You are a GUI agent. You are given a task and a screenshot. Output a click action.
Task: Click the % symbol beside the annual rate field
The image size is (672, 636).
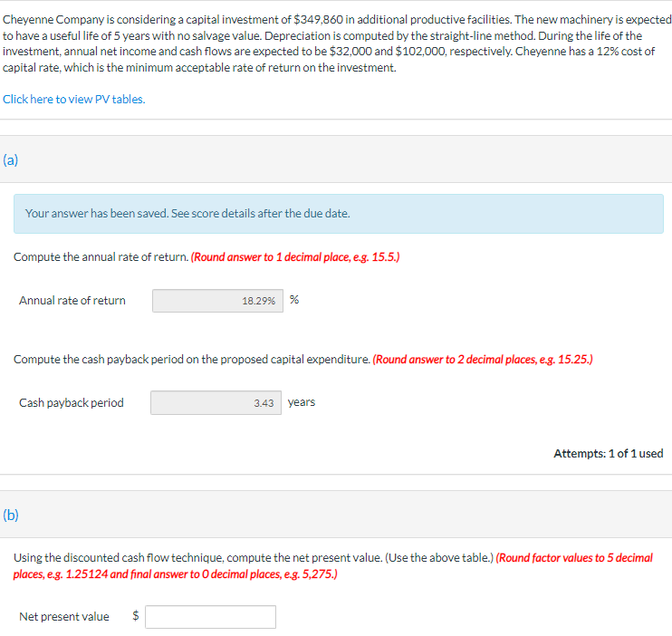click(x=294, y=299)
